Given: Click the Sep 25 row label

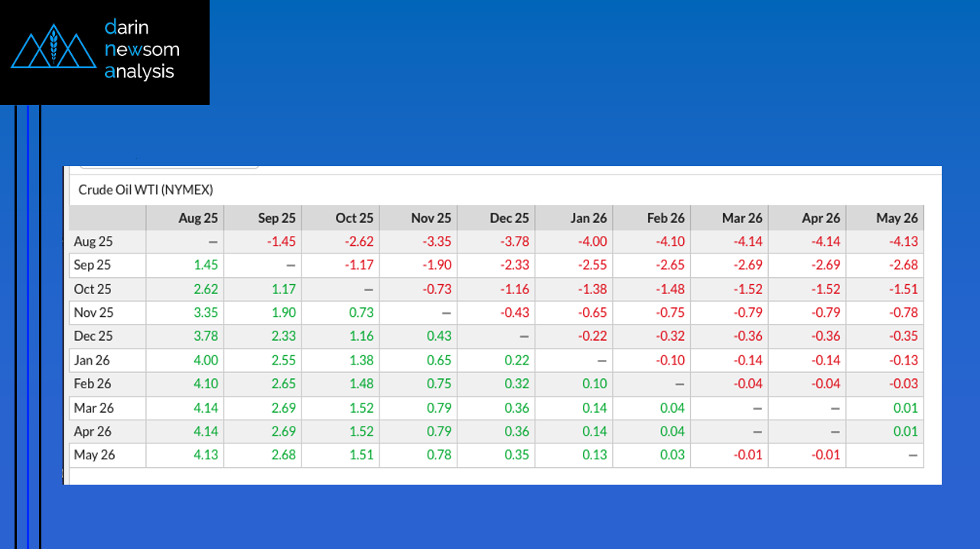Looking at the screenshot, I should 93,266.
